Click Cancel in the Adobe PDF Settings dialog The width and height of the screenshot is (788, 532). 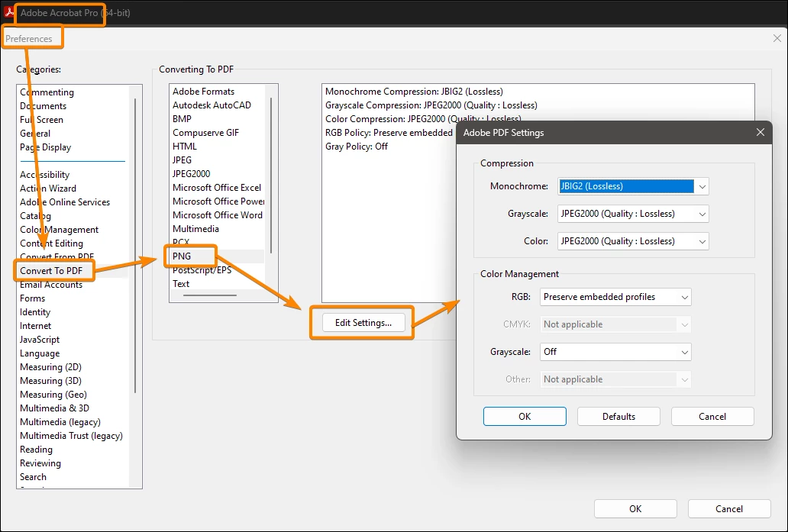(x=712, y=417)
